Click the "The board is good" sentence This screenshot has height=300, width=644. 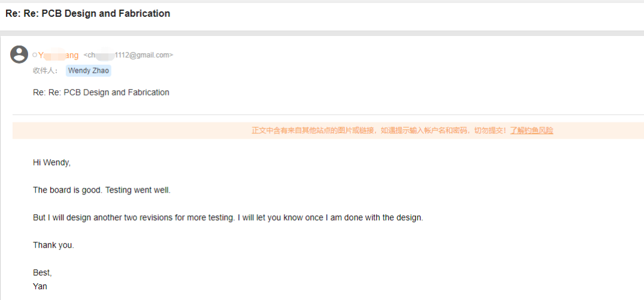[x=67, y=190]
